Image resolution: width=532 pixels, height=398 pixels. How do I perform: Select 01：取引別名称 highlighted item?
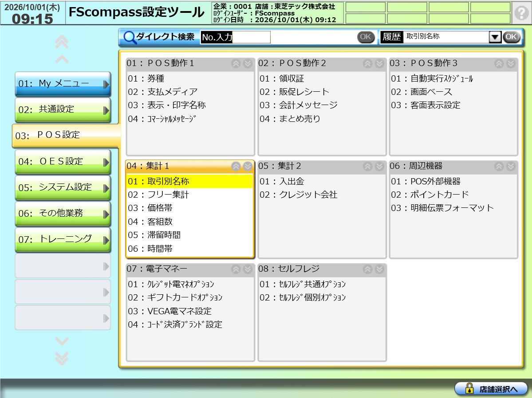[x=189, y=181]
